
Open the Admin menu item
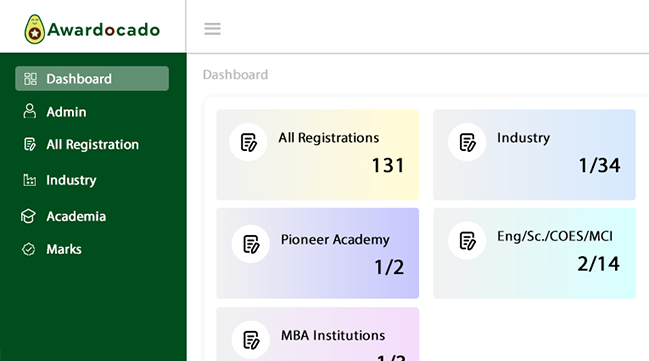click(66, 112)
